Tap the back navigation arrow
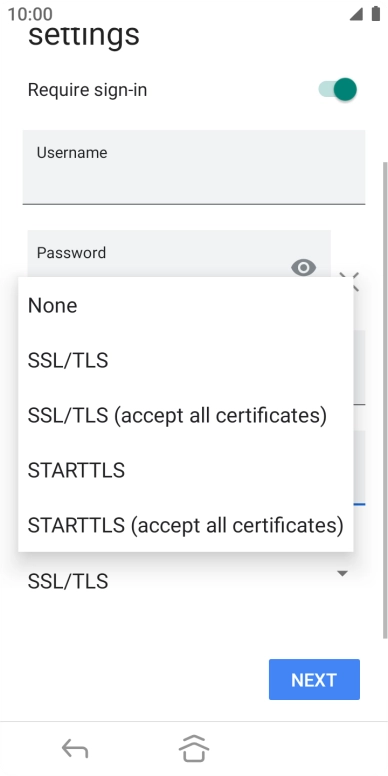 [x=75, y=748]
